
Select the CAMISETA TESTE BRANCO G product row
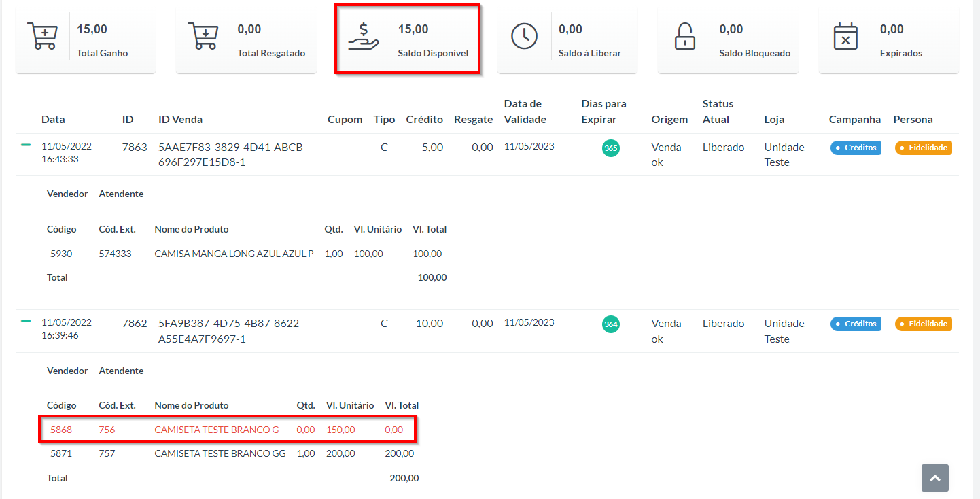point(227,430)
